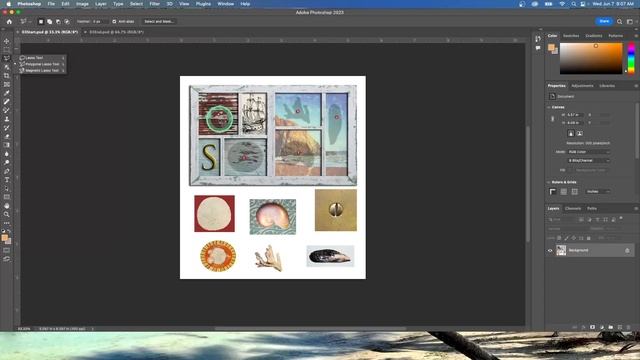The height and width of the screenshot is (360, 640).
Task: Open the layer blend mode dropdown
Action: [x=568, y=229]
